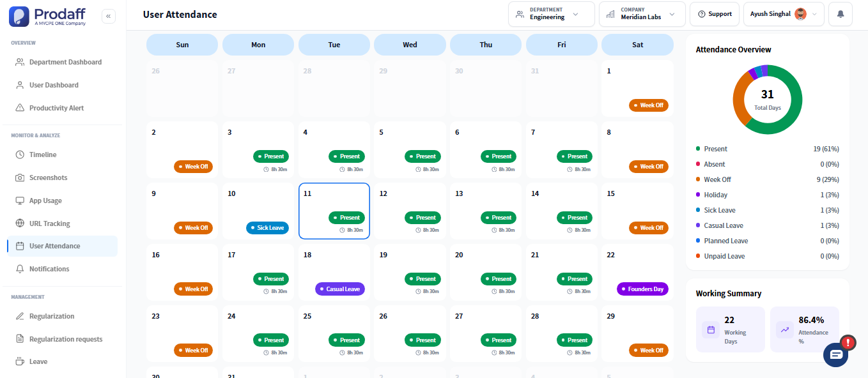Click the 86.4% attendance value
868x378 pixels.
(811, 320)
